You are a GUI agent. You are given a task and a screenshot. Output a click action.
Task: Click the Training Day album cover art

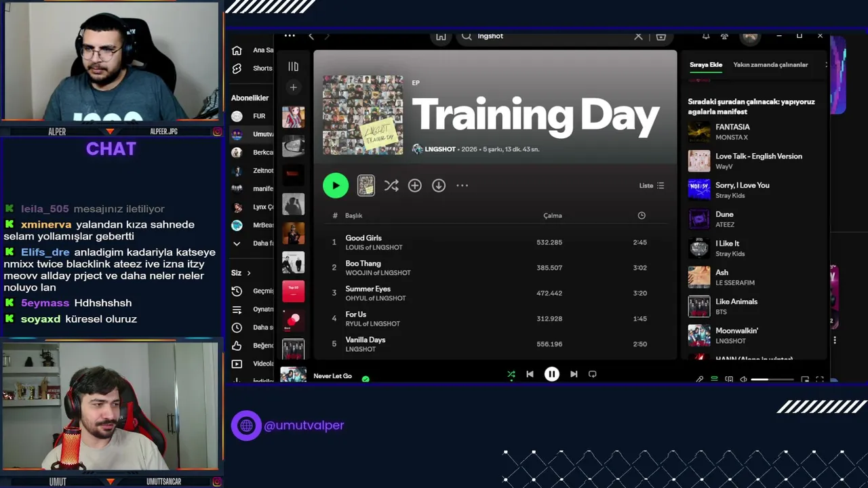[363, 115]
